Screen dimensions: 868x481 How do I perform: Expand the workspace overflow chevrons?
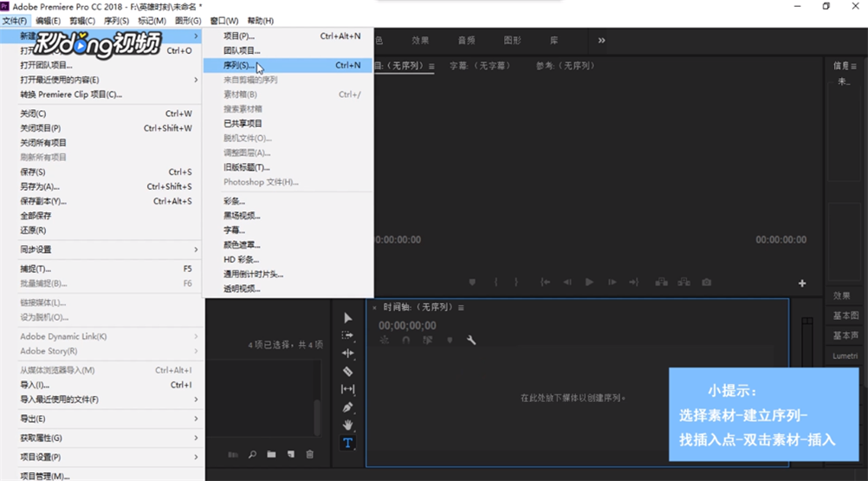(x=601, y=41)
